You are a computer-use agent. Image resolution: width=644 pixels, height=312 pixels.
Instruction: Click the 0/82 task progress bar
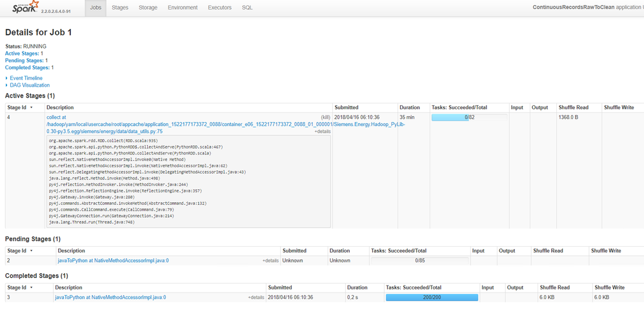(469, 118)
